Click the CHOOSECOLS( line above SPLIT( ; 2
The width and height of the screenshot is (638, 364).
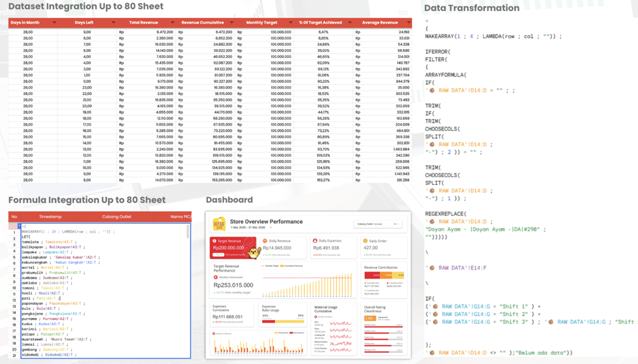pyautogui.click(x=443, y=129)
